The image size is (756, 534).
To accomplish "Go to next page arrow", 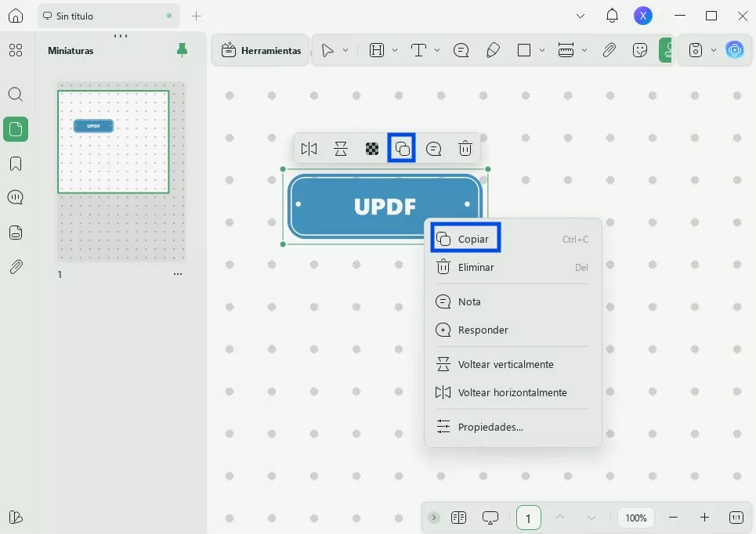I will tap(591, 518).
